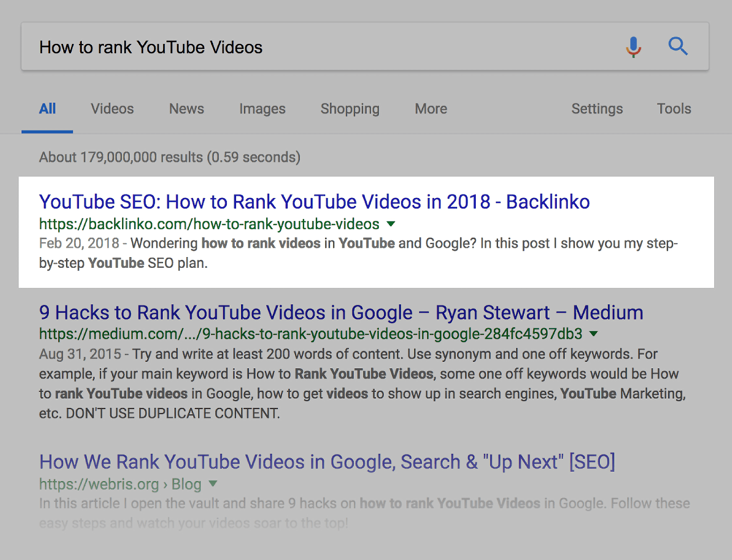Open the webris.org Up Next SEO article
The image size is (732, 560).
click(x=326, y=462)
